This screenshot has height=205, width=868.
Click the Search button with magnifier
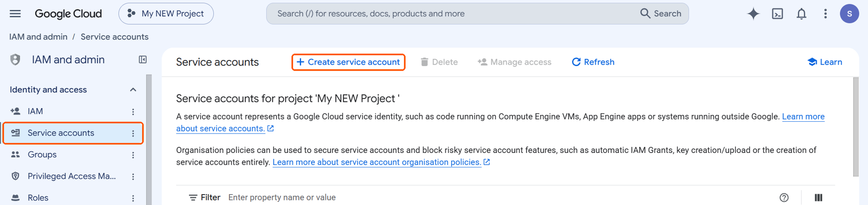pos(661,14)
